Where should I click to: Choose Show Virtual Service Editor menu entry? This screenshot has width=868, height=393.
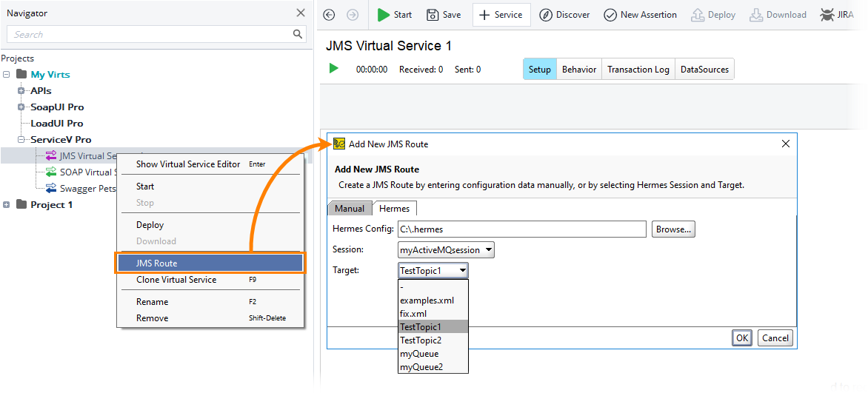pos(210,164)
